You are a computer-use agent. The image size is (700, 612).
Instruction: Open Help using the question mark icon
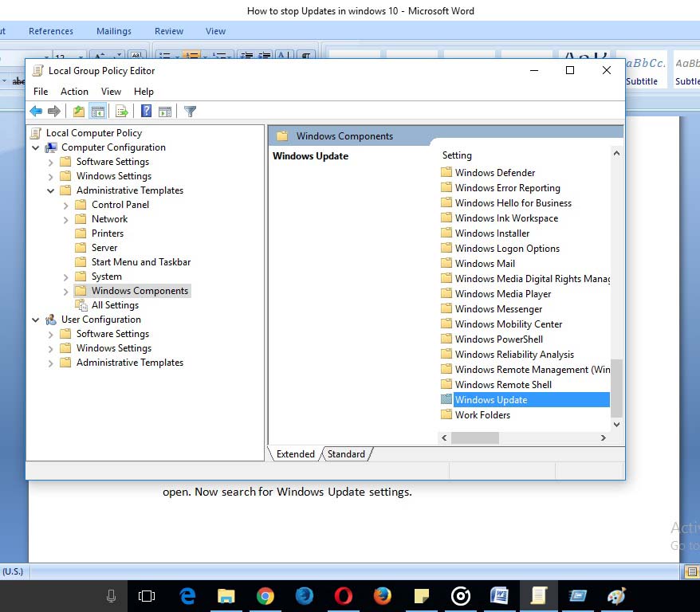coord(146,111)
